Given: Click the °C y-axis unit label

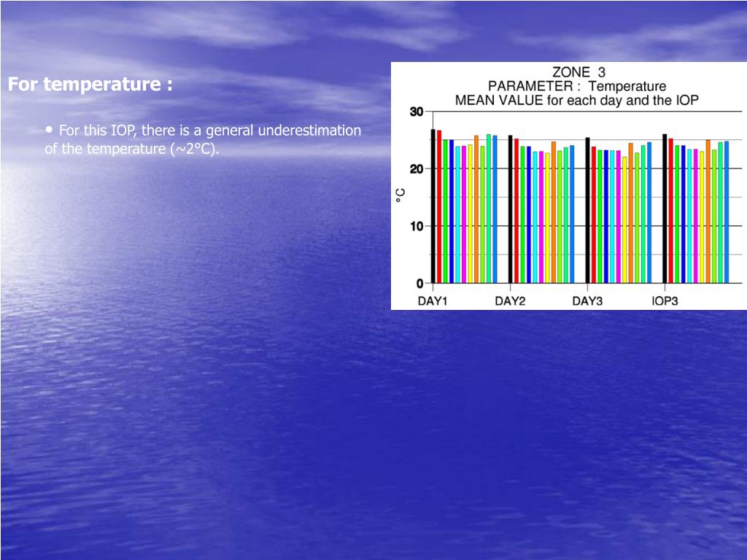Looking at the screenshot, I should pyautogui.click(x=400, y=195).
